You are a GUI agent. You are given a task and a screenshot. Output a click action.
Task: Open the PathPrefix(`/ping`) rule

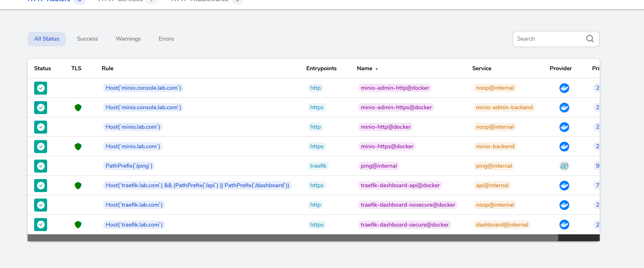[129, 166]
